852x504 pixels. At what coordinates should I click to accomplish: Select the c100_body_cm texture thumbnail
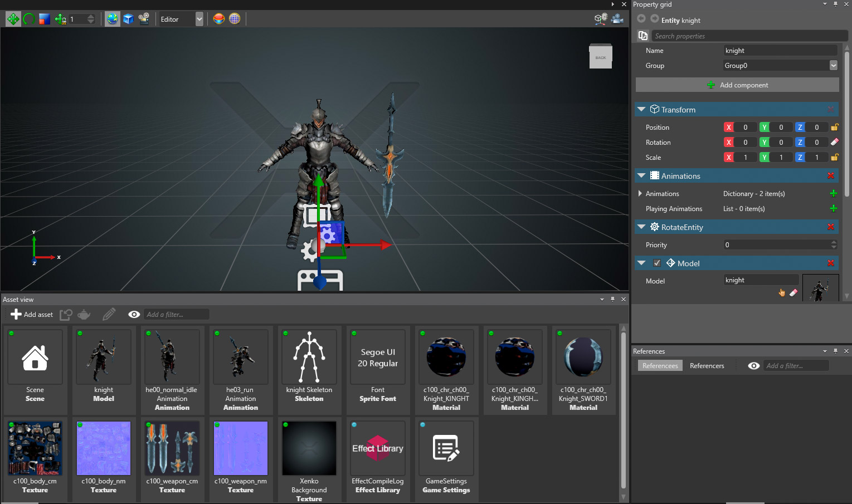coord(35,448)
